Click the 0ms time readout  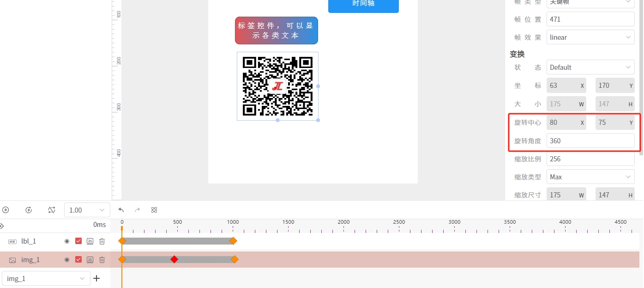click(99, 225)
